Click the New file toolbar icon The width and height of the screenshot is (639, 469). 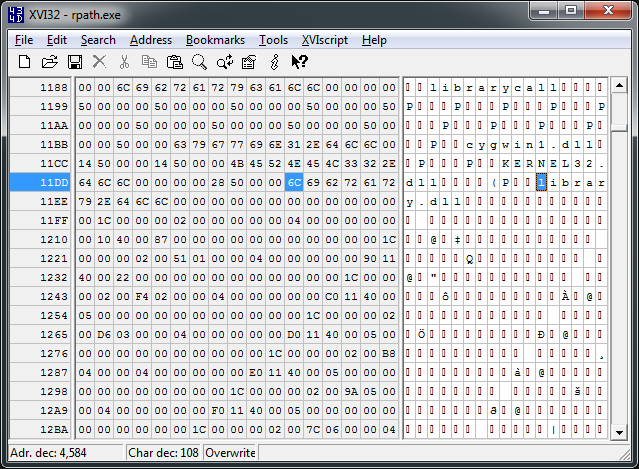coord(24,62)
